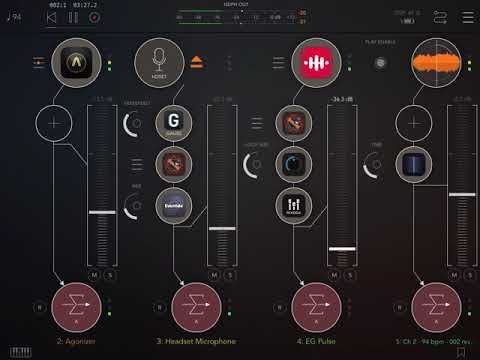
Task: Open the EG Pulse source node
Action: [316, 63]
